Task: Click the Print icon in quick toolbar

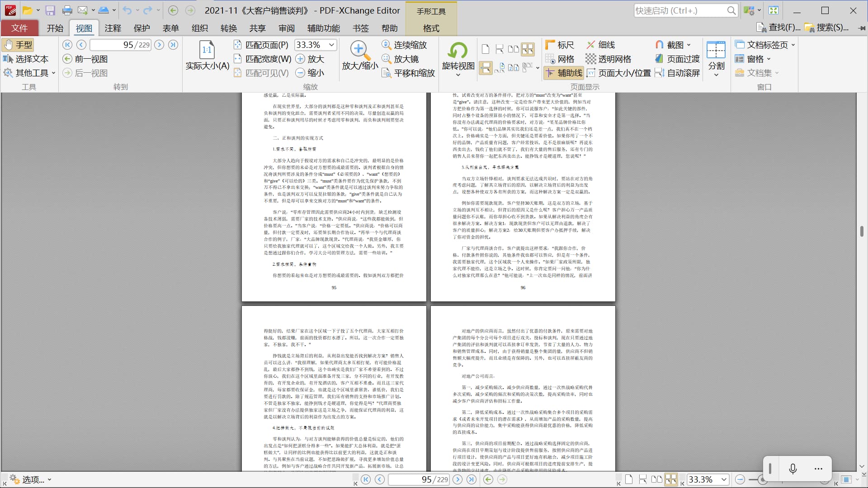Action: pos(67,10)
